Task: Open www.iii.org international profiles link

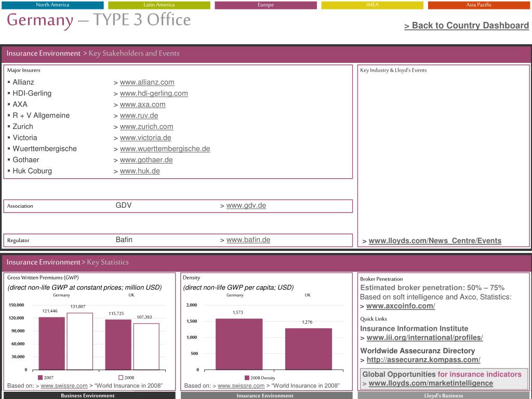Action: [425, 338]
